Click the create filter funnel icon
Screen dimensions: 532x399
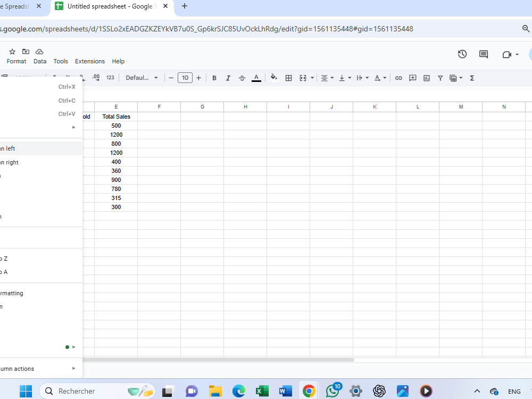[440, 78]
